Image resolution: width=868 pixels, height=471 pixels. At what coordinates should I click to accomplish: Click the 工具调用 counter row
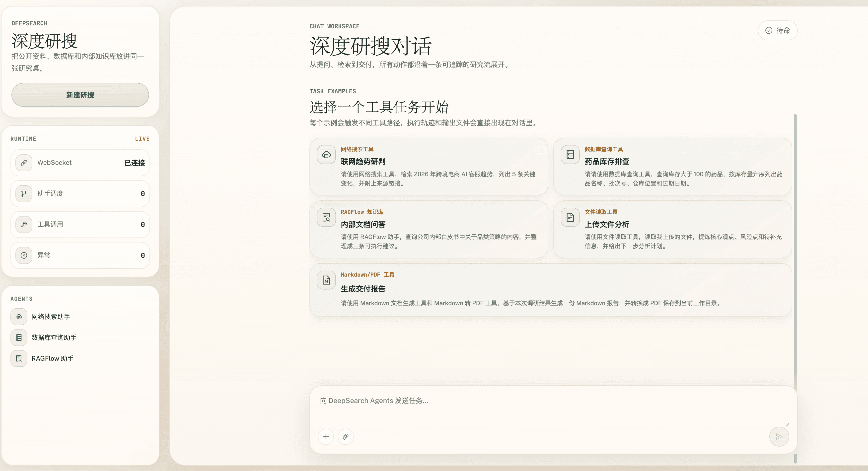80,225
